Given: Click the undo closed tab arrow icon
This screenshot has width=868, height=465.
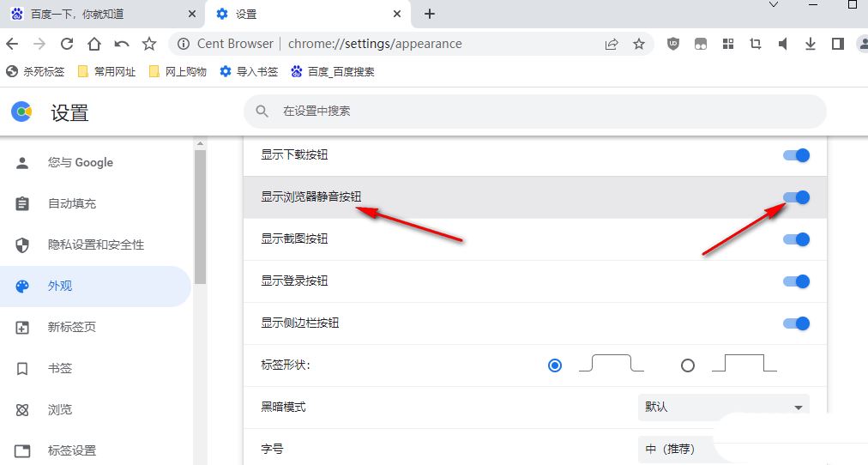Looking at the screenshot, I should tap(122, 44).
